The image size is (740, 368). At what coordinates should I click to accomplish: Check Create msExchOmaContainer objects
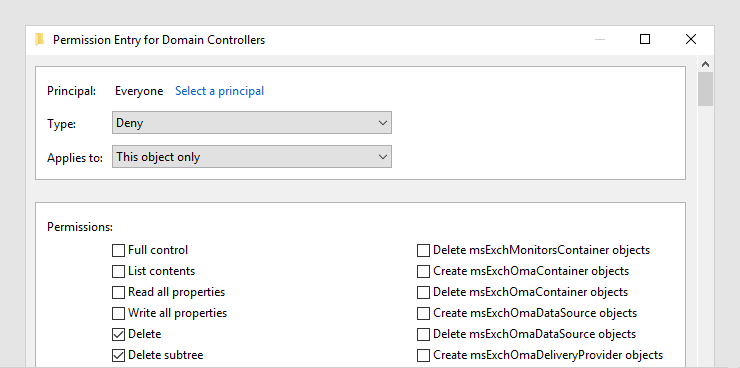(423, 271)
